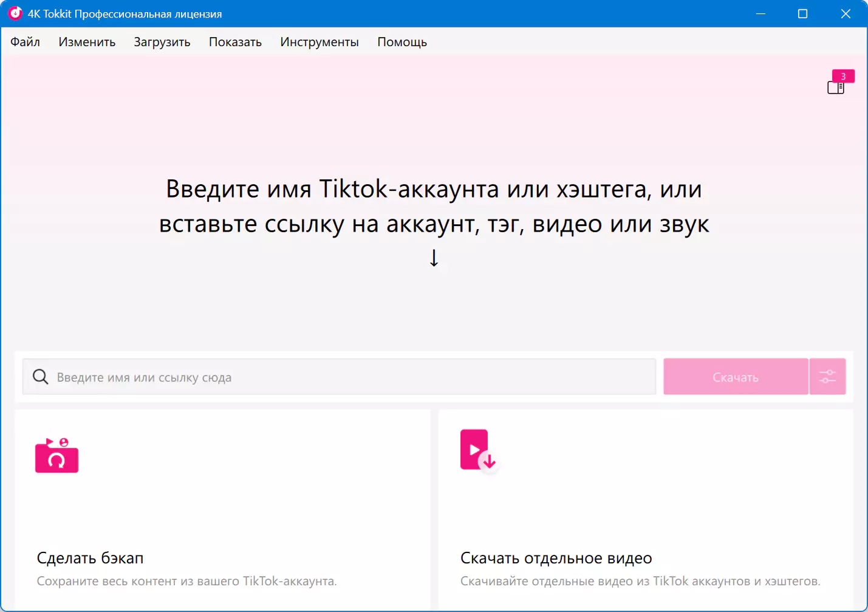
Task: Click the 4K Tokkit app logo
Action: [15, 13]
